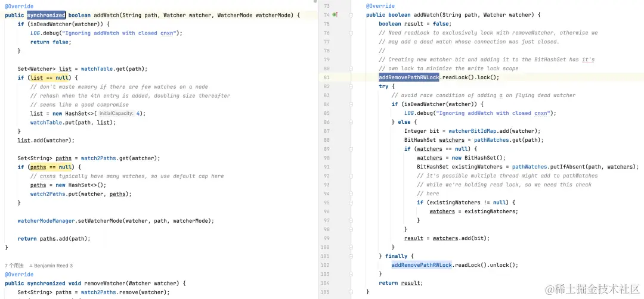Click the highlighted synchronized keyword in addWatch

46,15
